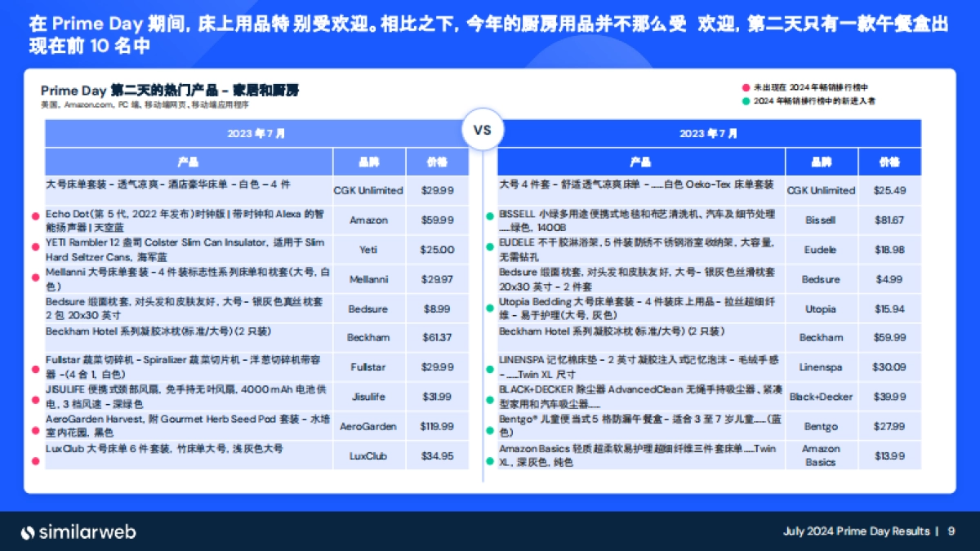The width and height of the screenshot is (980, 551).
Task: Open the 品牌 column header dropdown
Action: tap(369, 161)
